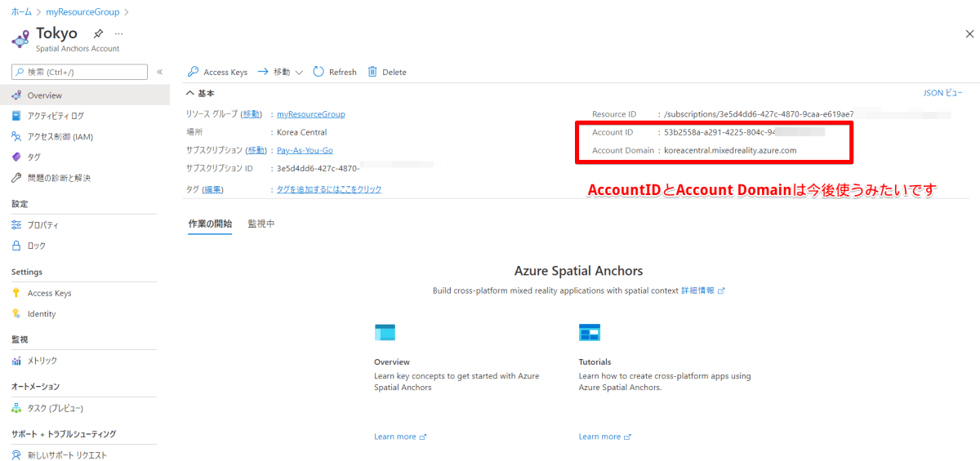Click 移動 link beside サブスクリプション
This screenshot has height=461, width=980.
coord(256,150)
